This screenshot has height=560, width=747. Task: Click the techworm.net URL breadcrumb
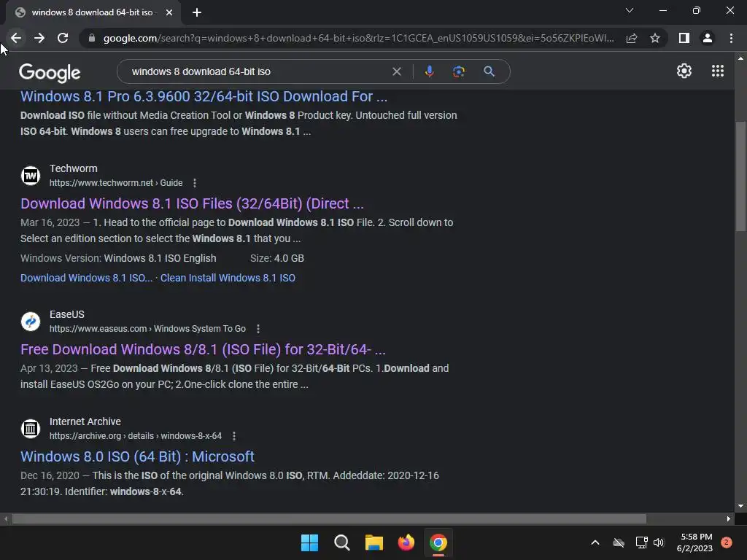point(116,183)
